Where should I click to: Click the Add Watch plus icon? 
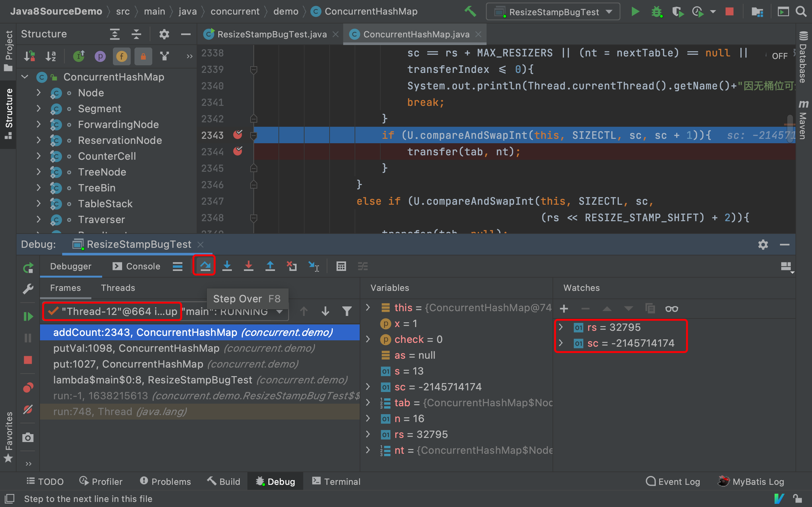coord(564,307)
